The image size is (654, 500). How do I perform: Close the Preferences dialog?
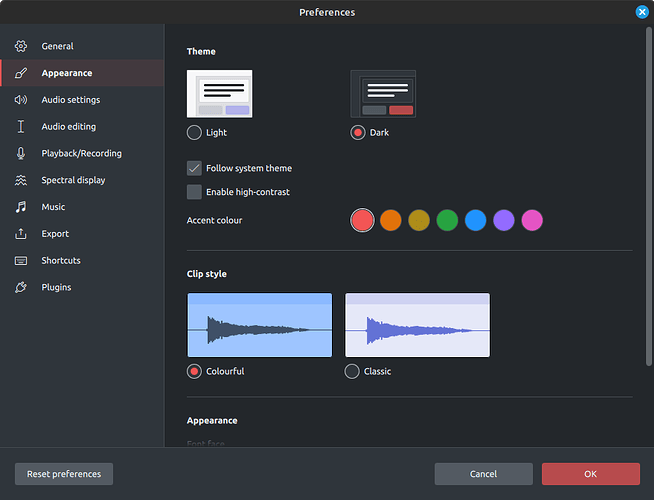642,12
